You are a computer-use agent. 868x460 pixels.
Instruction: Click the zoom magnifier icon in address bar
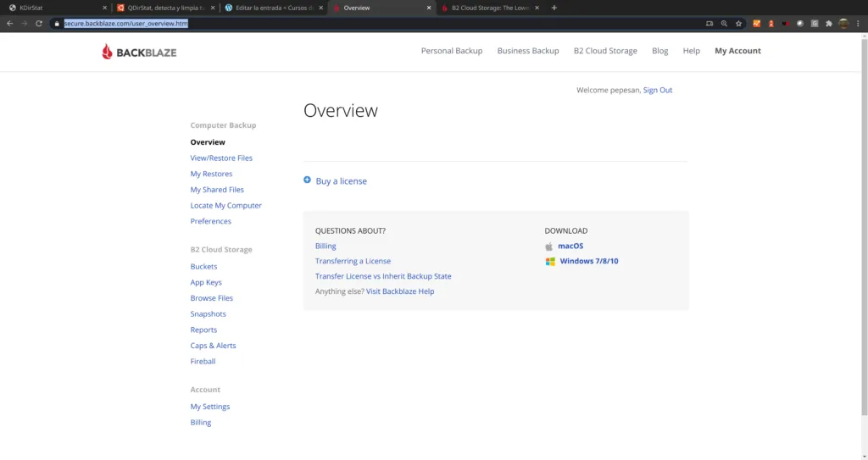(x=724, y=24)
